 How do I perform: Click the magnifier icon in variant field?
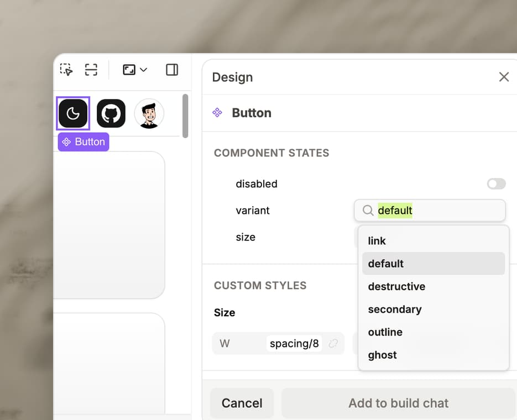(368, 210)
